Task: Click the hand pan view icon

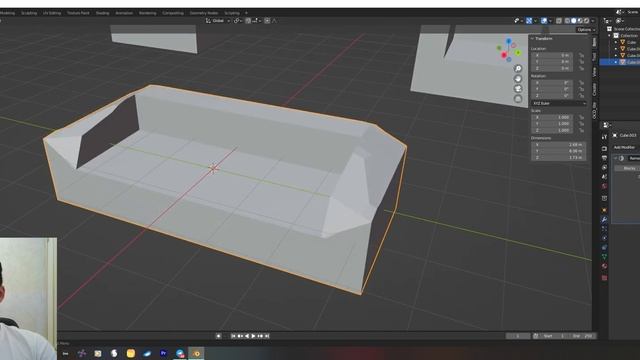Action: (x=518, y=78)
